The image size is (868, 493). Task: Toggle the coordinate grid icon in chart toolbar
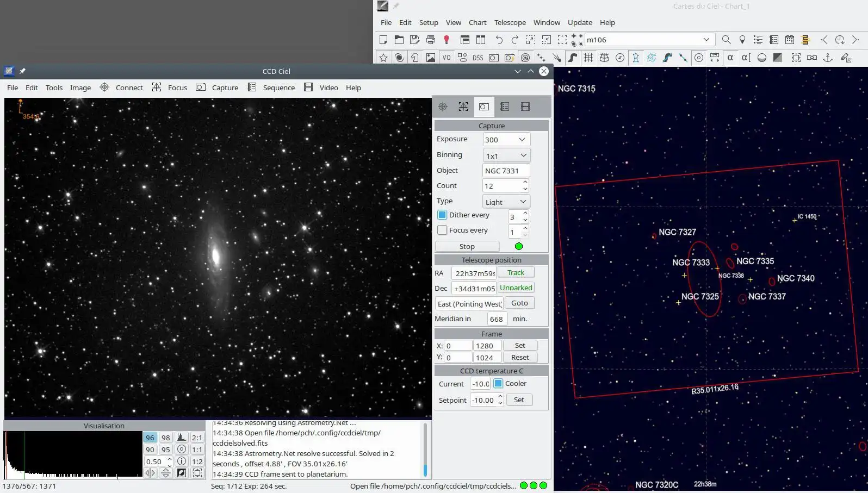[588, 58]
